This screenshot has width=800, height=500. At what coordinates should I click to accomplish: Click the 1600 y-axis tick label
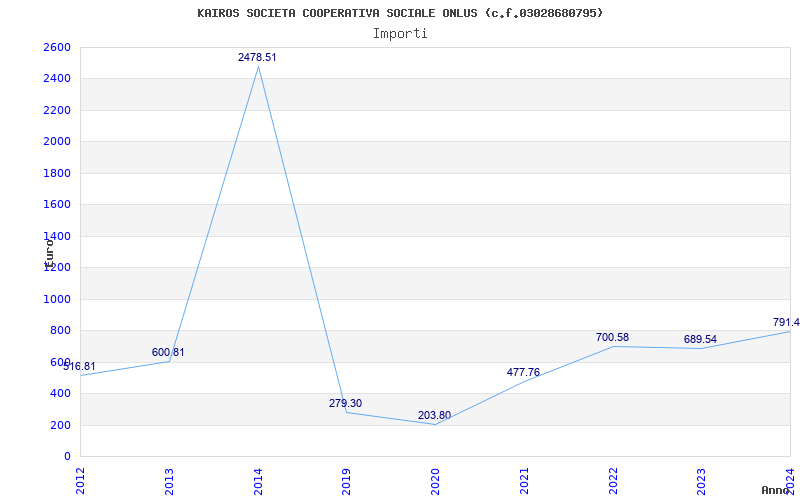tap(57, 205)
